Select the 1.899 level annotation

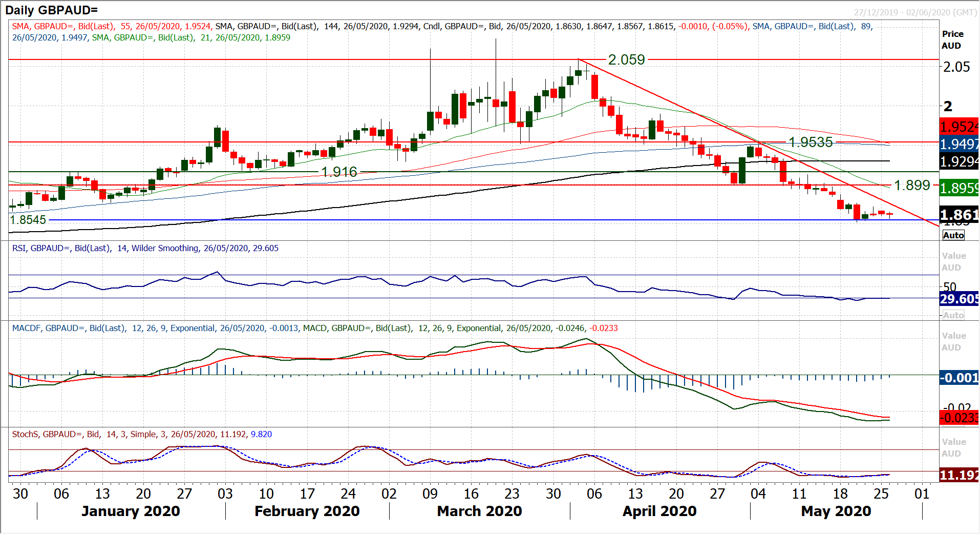click(x=911, y=185)
